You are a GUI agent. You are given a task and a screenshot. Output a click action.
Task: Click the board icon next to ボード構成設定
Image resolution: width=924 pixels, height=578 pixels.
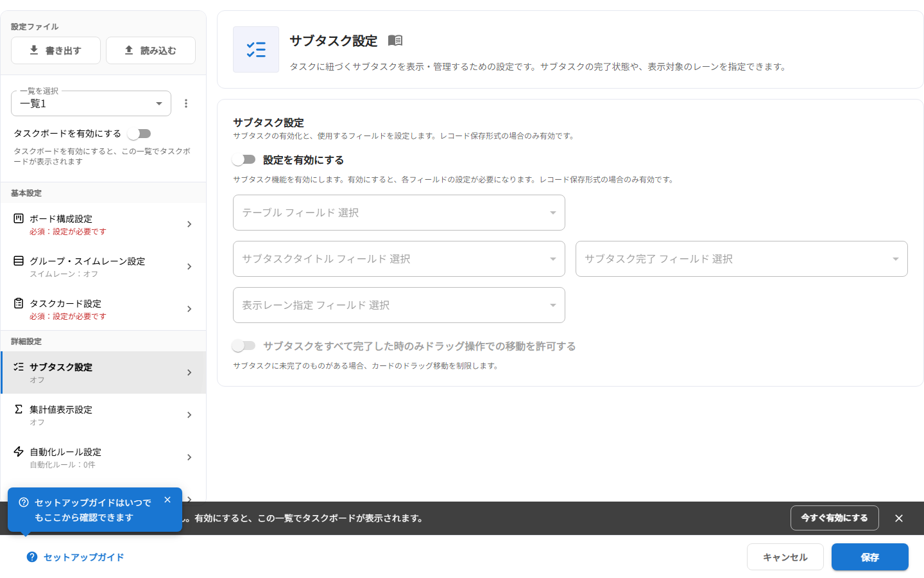point(19,218)
